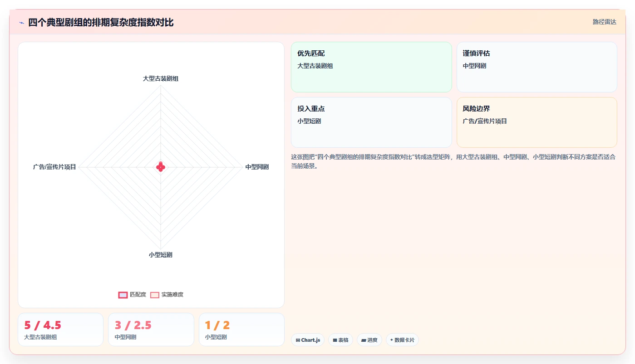Open the 风险边界 card
The height and width of the screenshot is (364, 635).
point(537,122)
